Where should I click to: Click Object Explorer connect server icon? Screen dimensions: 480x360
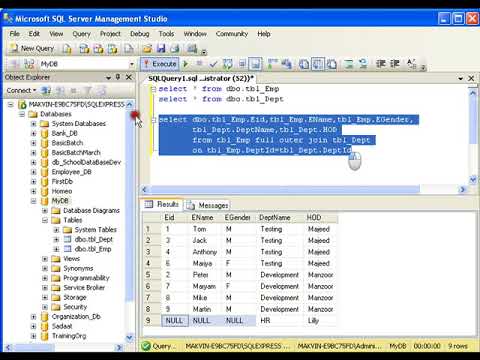(46, 90)
